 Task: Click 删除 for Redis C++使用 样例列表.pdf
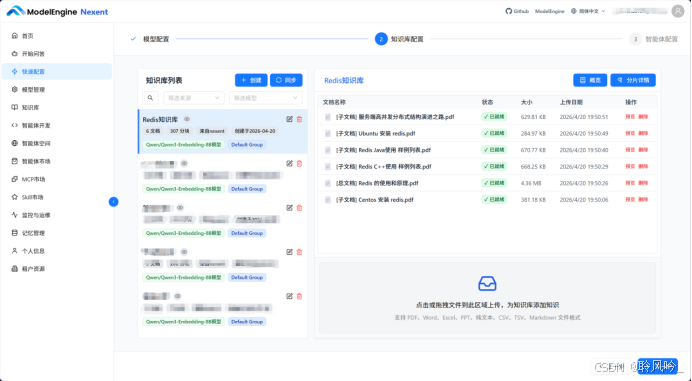coord(643,166)
